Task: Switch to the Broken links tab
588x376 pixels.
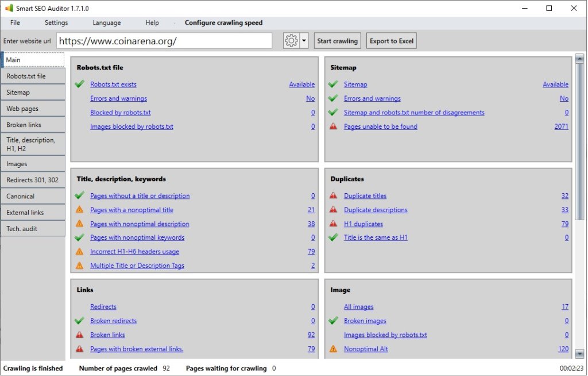Action: [x=33, y=125]
